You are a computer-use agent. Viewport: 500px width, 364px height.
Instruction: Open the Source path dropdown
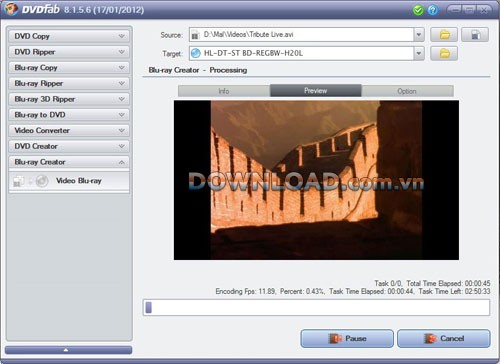pyautogui.click(x=419, y=35)
